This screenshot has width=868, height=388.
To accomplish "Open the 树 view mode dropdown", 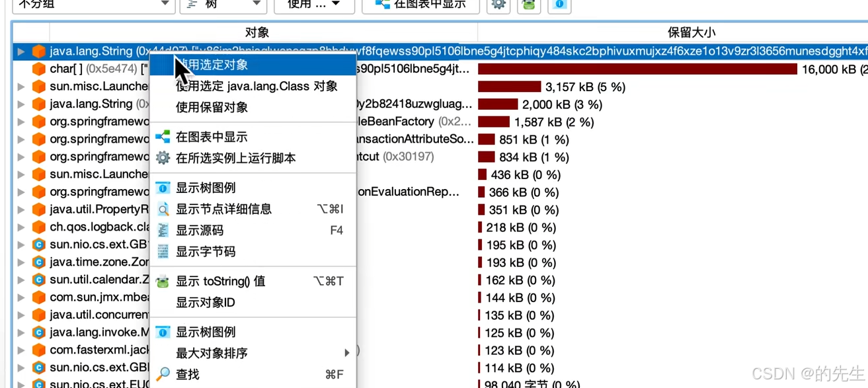I will [x=223, y=5].
